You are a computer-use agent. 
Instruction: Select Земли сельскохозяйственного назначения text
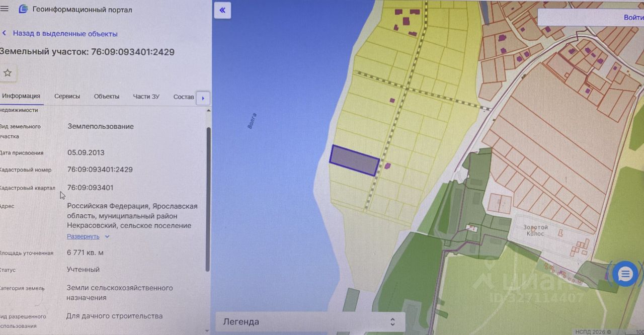coord(120,293)
